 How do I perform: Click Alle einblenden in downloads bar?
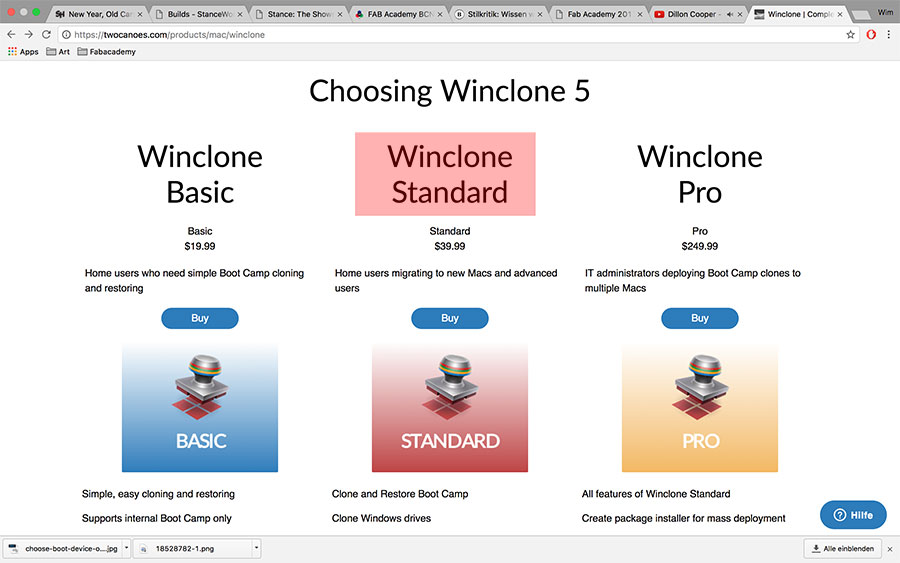click(842, 549)
